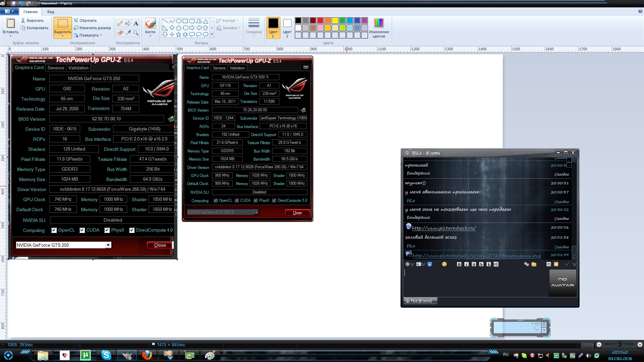Screen dimensions: 644x362
Task: Open the uTorrent taskbar icon
Action: click(x=86, y=355)
